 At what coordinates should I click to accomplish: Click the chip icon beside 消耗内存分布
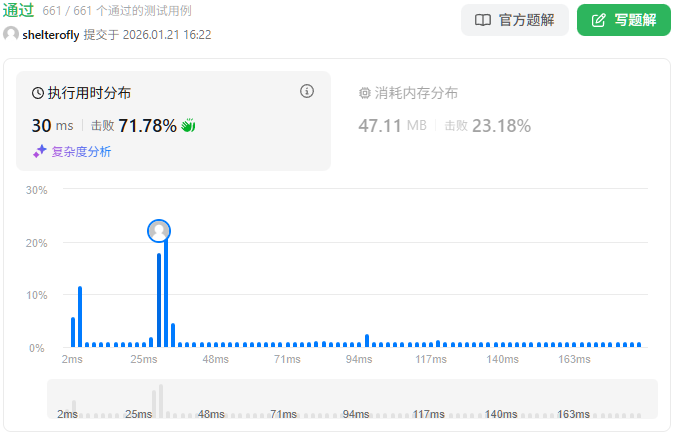point(365,93)
